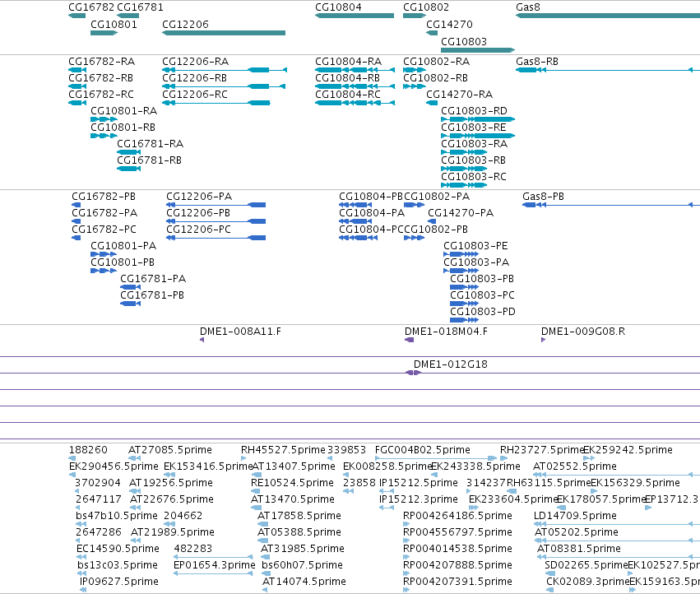Select EST IP15212.3prime
Screen dimensions: 700x594
386,508
